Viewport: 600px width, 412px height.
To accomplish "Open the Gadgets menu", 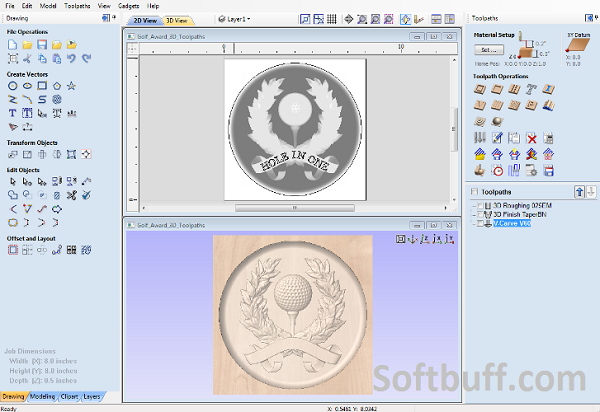I will (128, 6).
